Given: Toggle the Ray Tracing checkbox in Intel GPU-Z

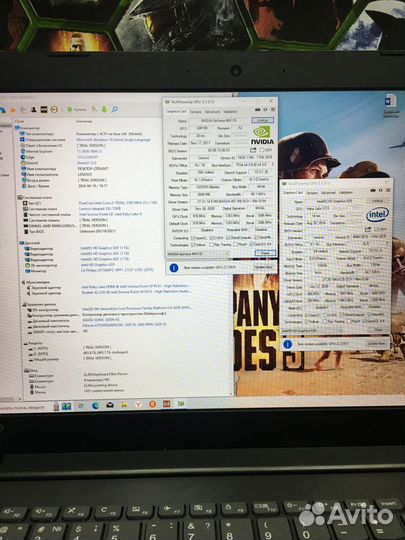Looking at the screenshot, I should pyautogui.click(x=325, y=322).
